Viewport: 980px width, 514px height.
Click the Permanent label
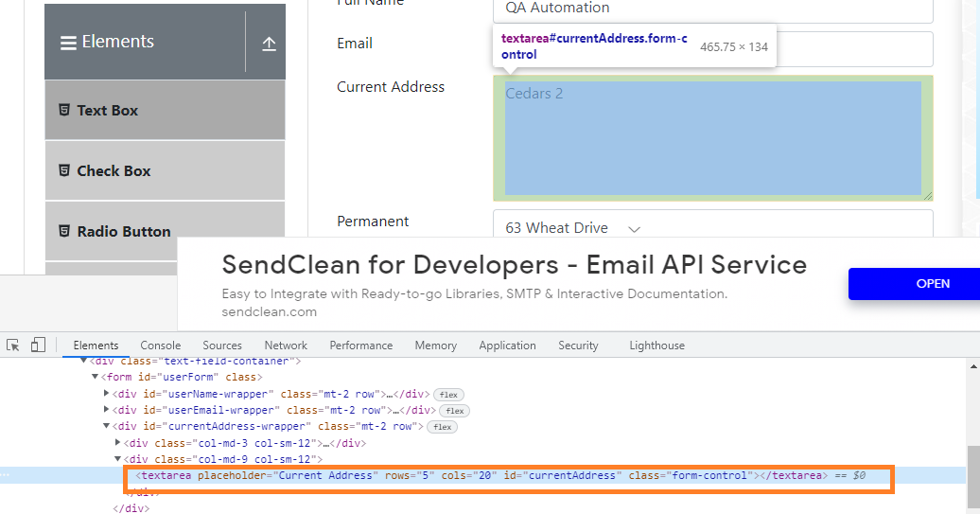373,222
